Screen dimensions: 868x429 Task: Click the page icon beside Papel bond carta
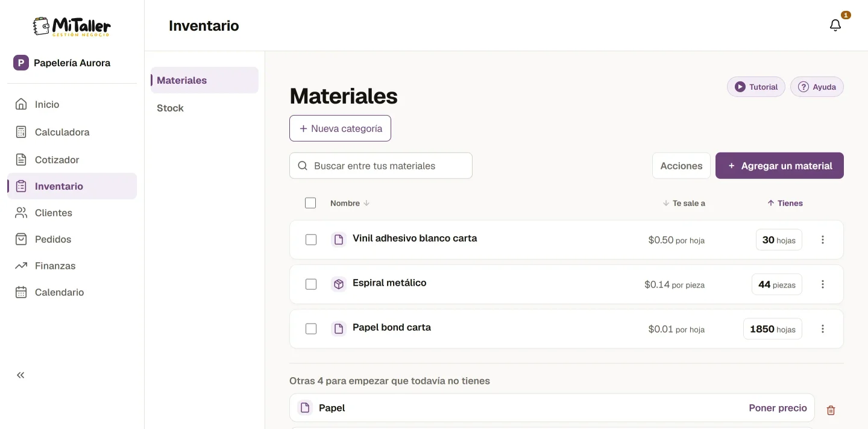tap(339, 329)
